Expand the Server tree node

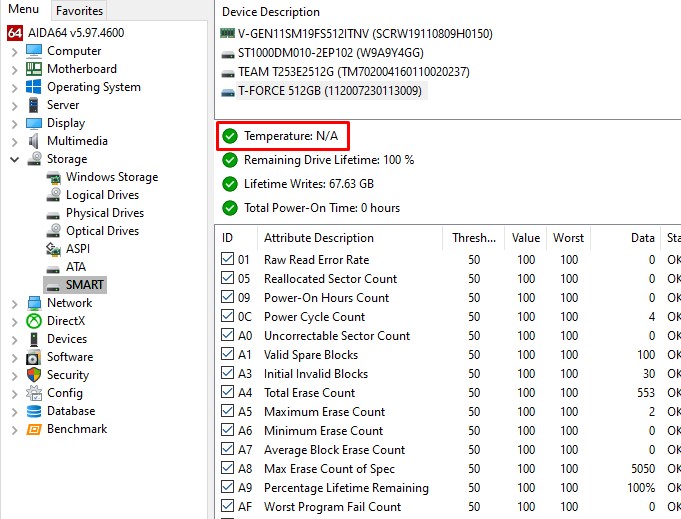click(14, 106)
